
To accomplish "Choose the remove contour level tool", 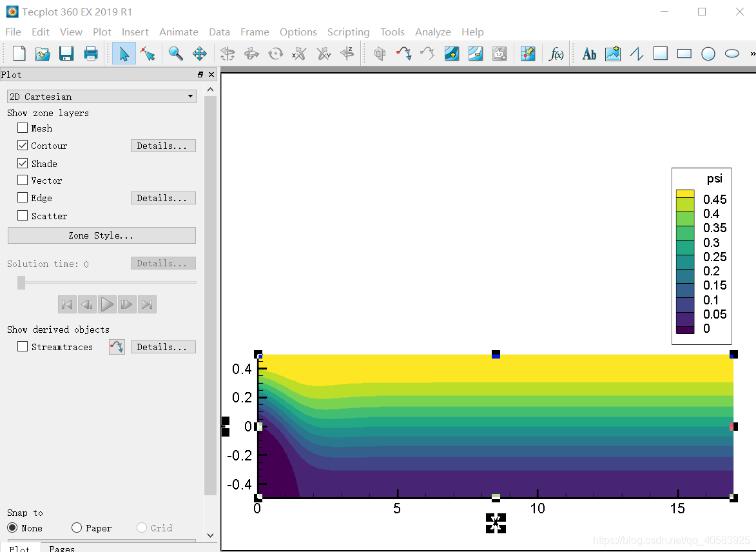I will [476, 53].
